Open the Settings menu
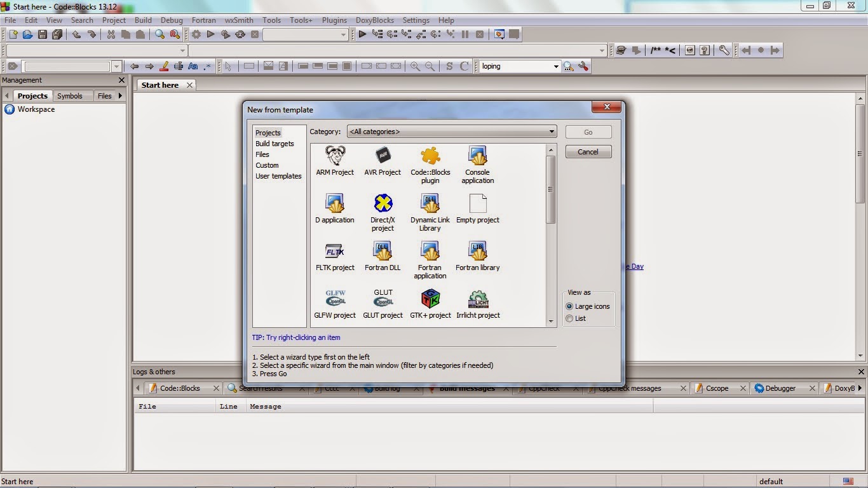Screen dimensions: 868x488 (416, 20)
